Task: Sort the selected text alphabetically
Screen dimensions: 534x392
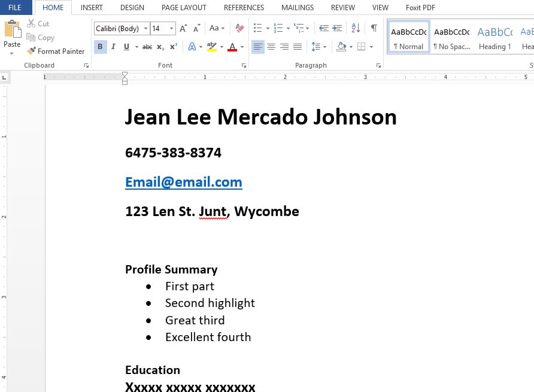Action: (x=355, y=28)
